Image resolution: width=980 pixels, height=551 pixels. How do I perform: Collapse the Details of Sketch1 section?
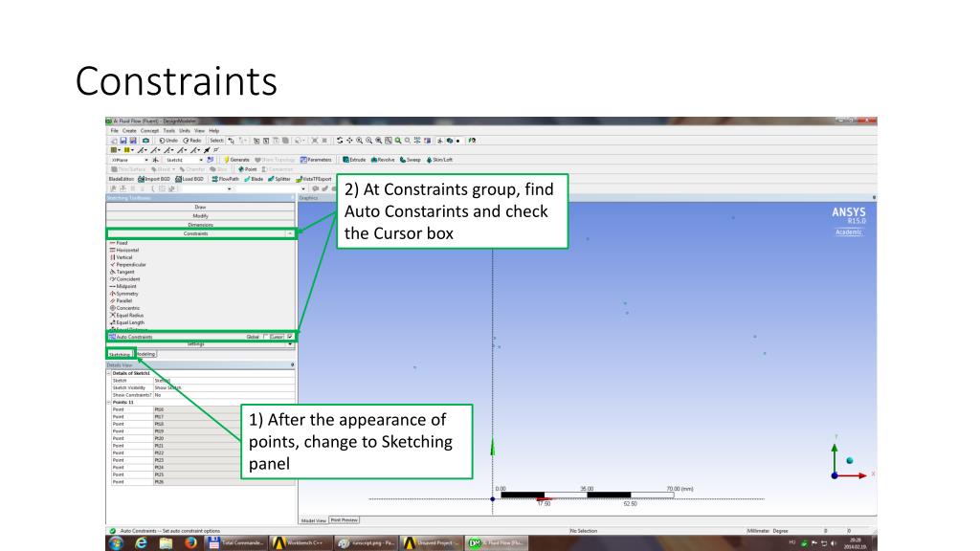coord(109,373)
